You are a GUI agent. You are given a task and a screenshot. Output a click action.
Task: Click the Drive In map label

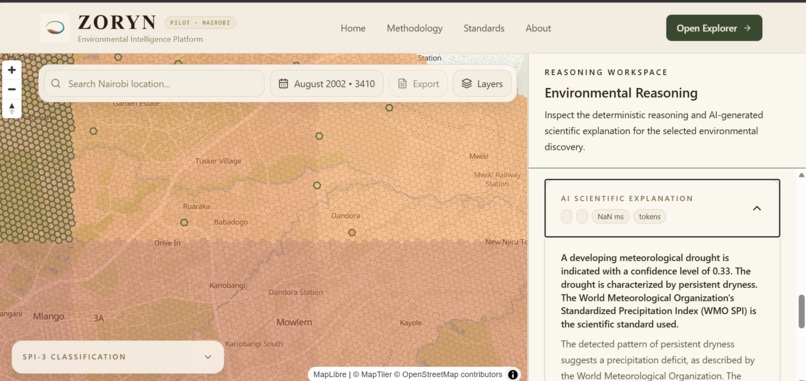tap(168, 243)
